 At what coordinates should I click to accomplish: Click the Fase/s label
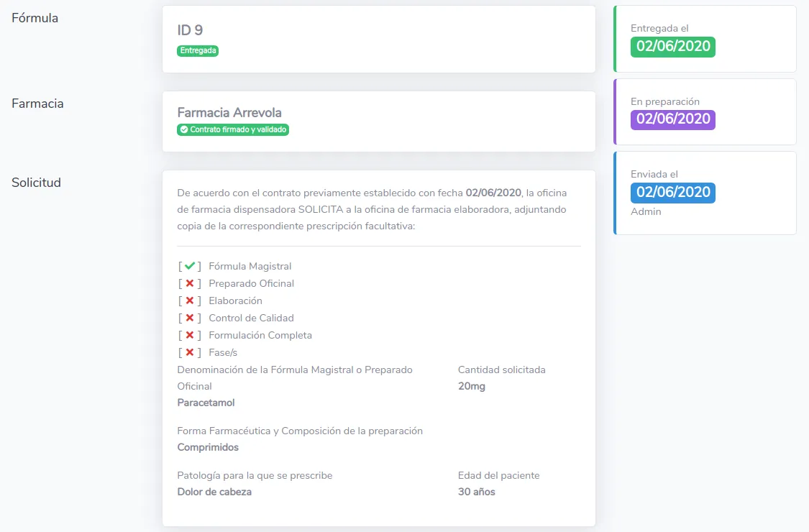[x=223, y=352]
